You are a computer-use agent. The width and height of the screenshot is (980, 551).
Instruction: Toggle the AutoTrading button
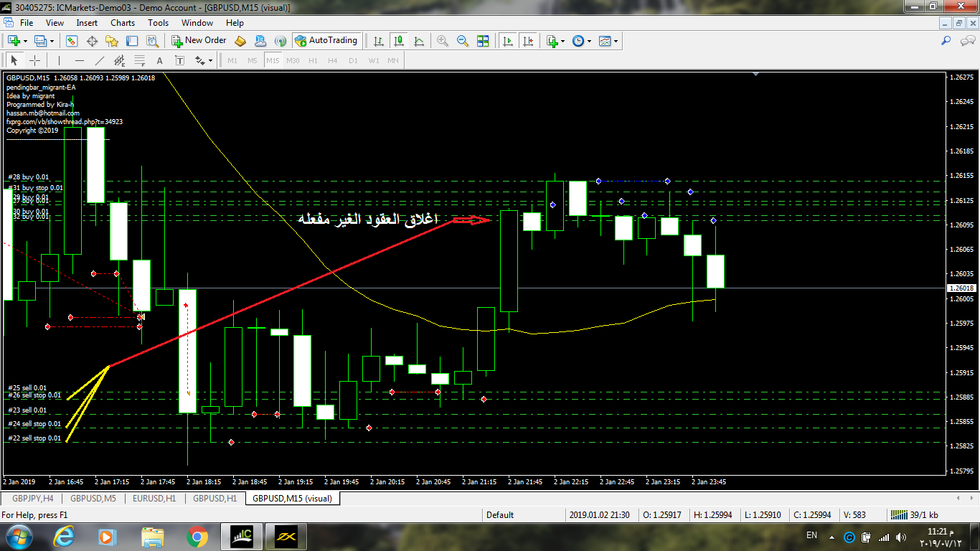pos(326,41)
